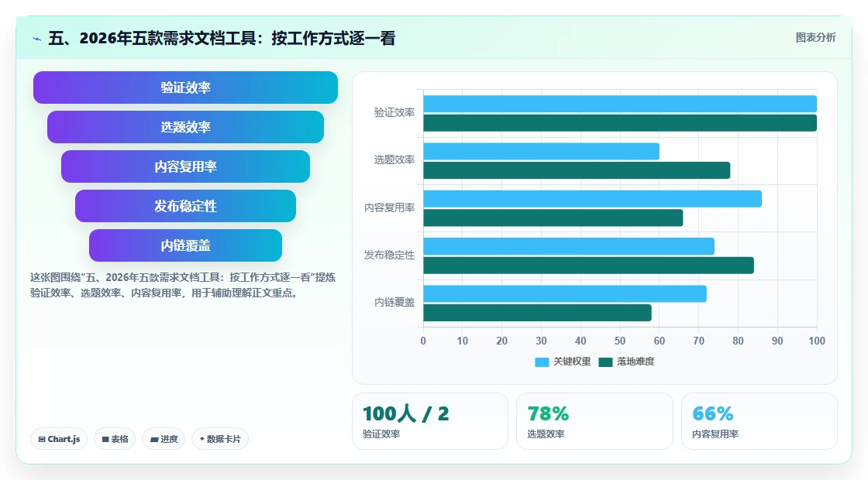The image size is (868, 480).
Task: Toggle the 落地难度 legend swatch
Action: pos(605,362)
